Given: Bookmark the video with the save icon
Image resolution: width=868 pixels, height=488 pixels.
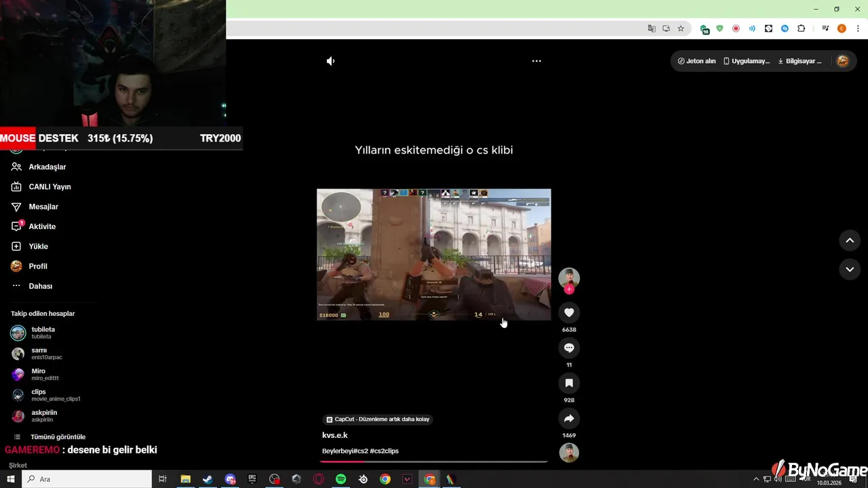Looking at the screenshot, I should 569,383.
